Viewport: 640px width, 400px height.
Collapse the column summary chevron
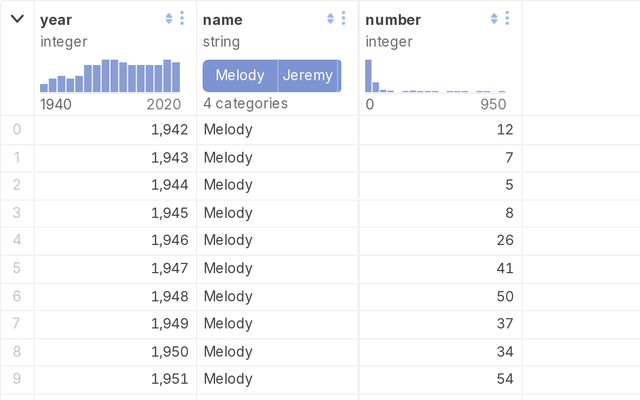[x=17, y=19]
